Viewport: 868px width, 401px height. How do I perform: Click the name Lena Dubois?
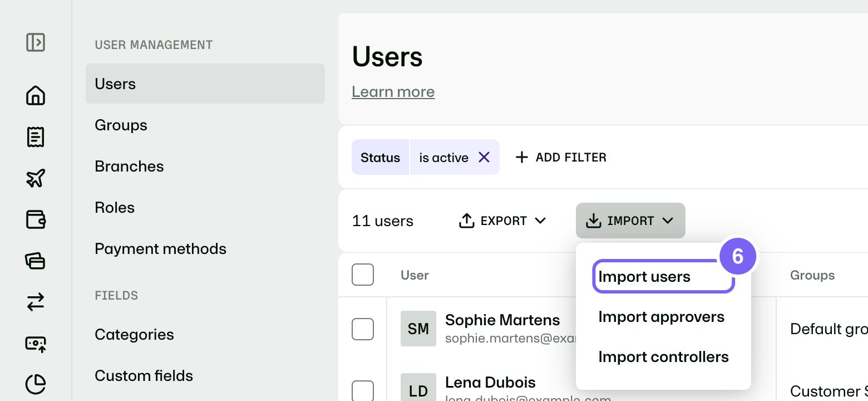(490, 383)
